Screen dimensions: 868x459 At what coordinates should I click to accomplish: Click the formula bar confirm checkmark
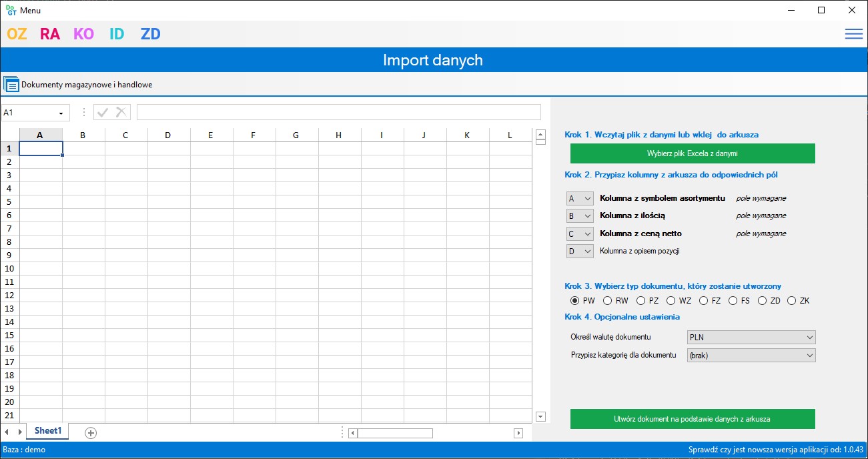[102, 113]
